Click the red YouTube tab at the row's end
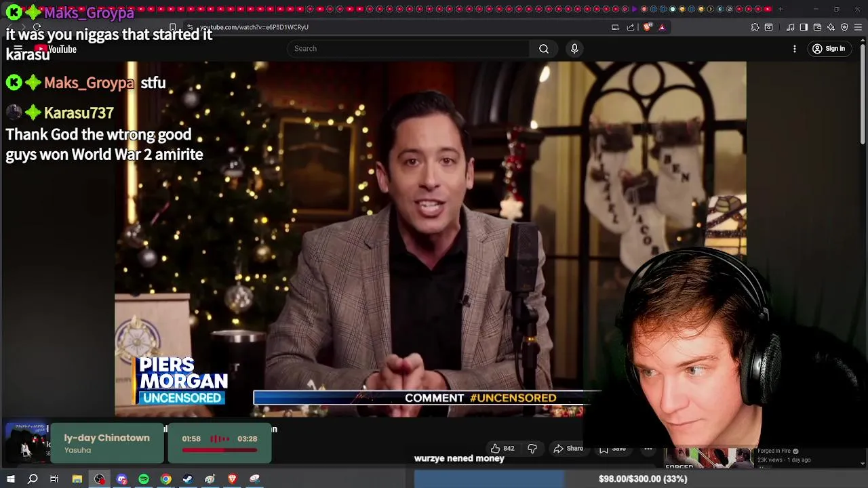Viewport: 868px width, 488px height. coord(768,9)
